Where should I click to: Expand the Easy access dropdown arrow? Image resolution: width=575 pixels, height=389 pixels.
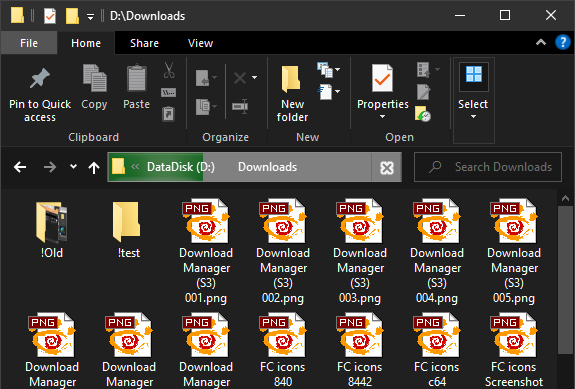pos(337,91)
